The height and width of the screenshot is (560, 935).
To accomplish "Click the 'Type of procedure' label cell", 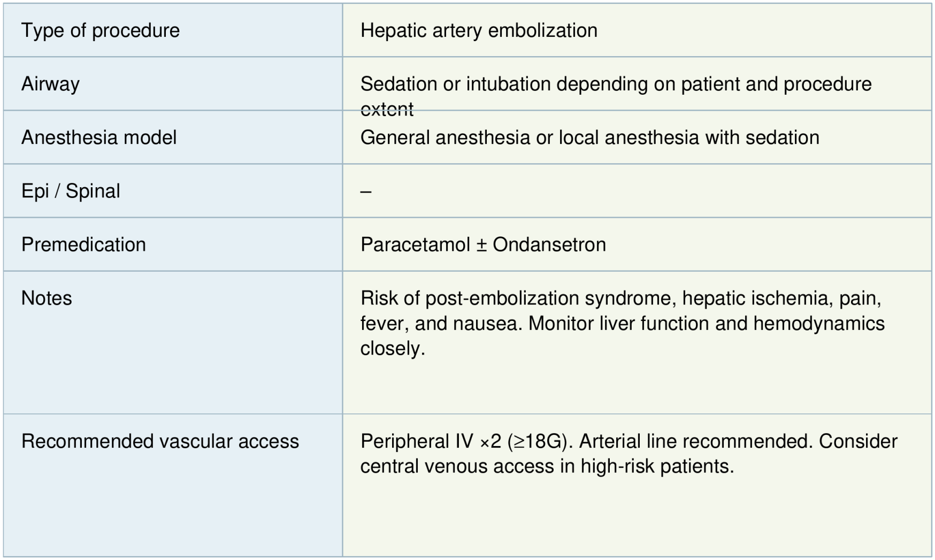I will tap(101, 30).
